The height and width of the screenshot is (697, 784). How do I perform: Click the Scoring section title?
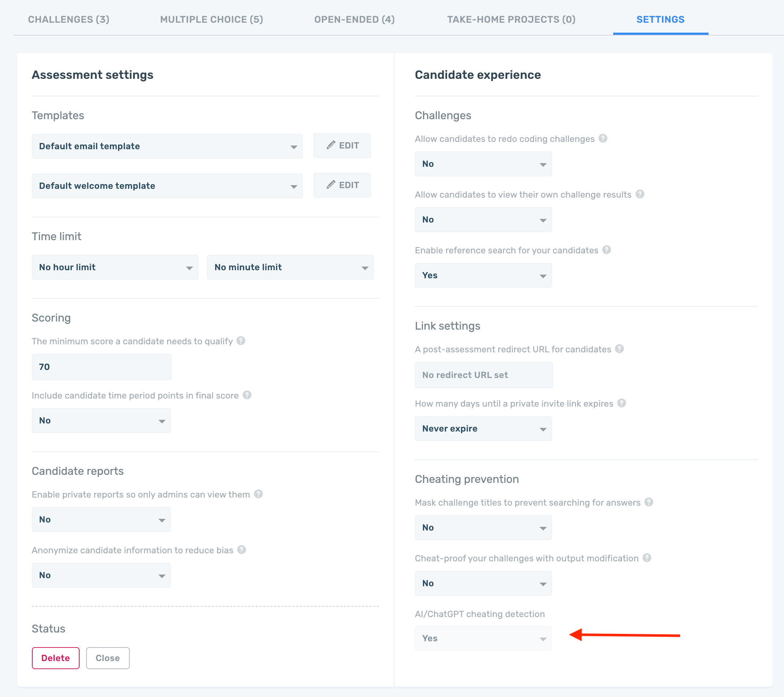point(51,318)
